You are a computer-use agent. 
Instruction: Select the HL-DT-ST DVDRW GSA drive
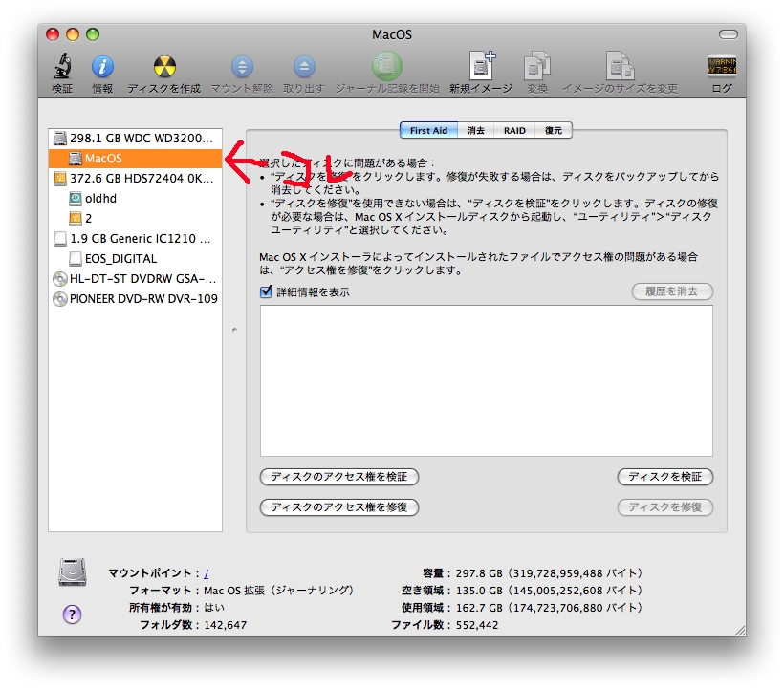coord(135,278)
